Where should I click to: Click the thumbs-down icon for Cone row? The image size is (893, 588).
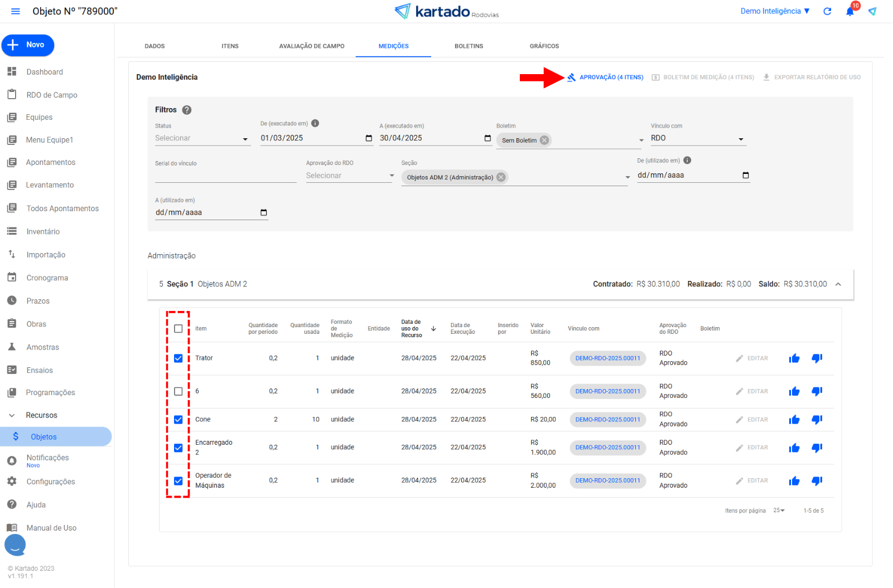tap(817, 420)
